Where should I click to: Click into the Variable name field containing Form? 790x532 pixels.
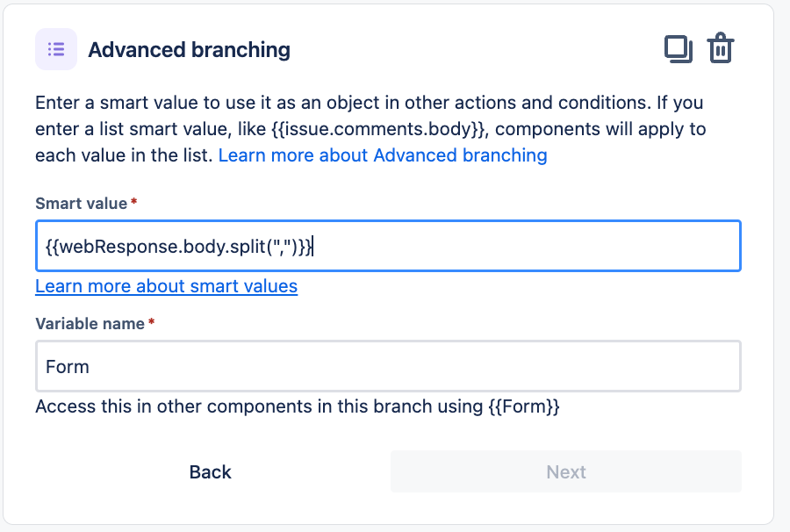388,366
